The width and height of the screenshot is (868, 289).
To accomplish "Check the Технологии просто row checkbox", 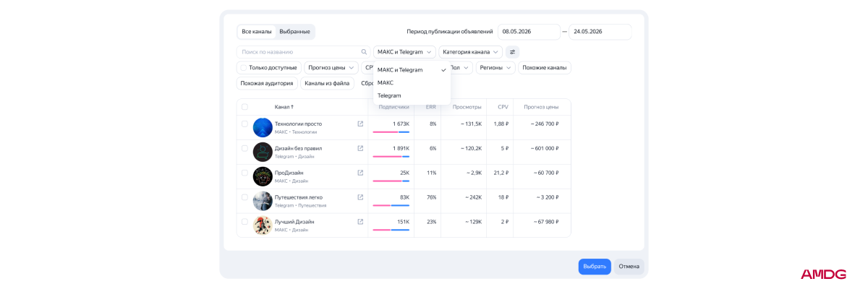I will [x=244, y=124].
